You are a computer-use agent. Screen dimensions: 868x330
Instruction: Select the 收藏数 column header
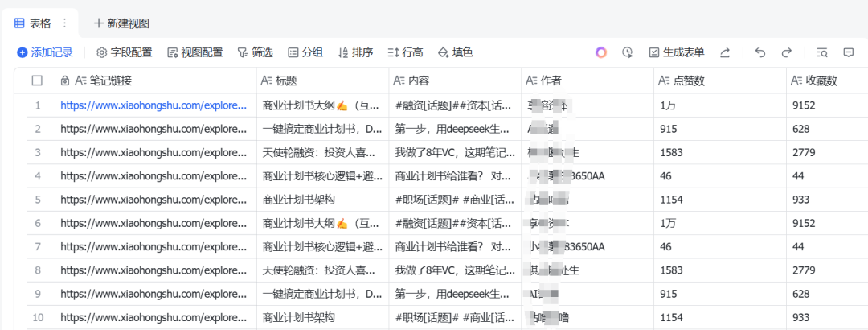click(x=827, y=81)
